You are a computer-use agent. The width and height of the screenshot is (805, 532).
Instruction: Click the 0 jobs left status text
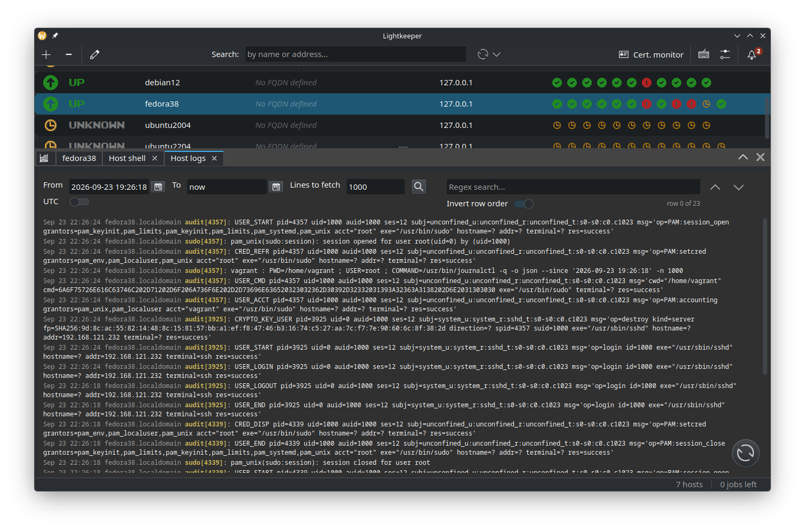click(738, 484)
